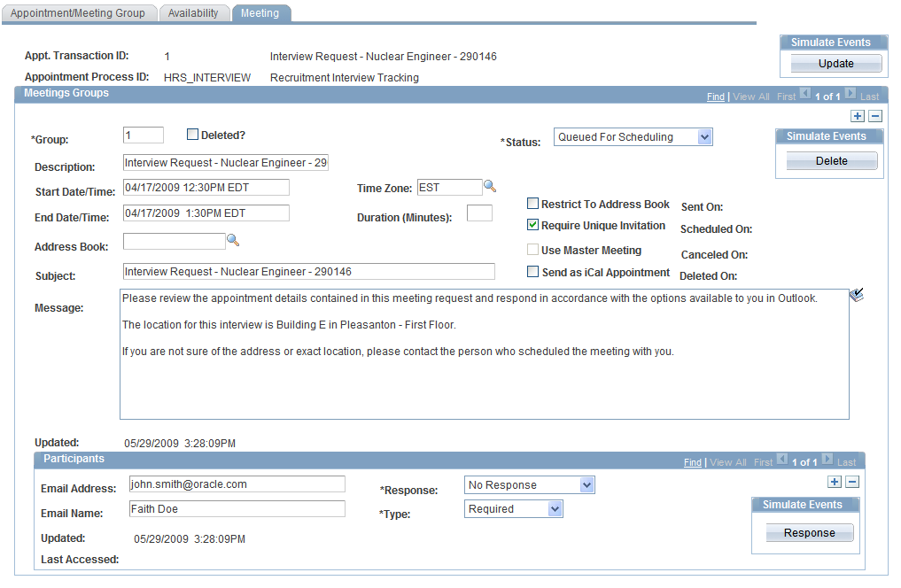
Task: Click into the Subject field
Action: coord(309,272)
